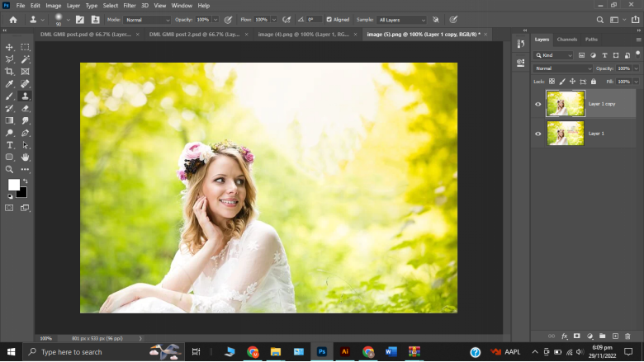Open the Sample All Layers dropdown
The width and height of the screenshot is (644, 362).
(401, 20)
